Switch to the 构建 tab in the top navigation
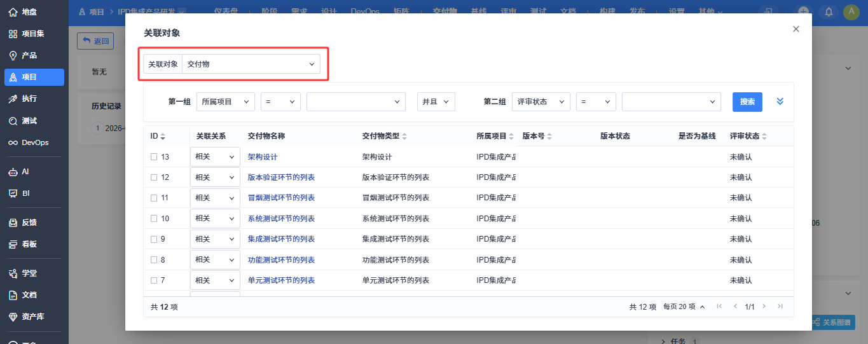This screenshot has height=344, width=868. coord(607,11)
